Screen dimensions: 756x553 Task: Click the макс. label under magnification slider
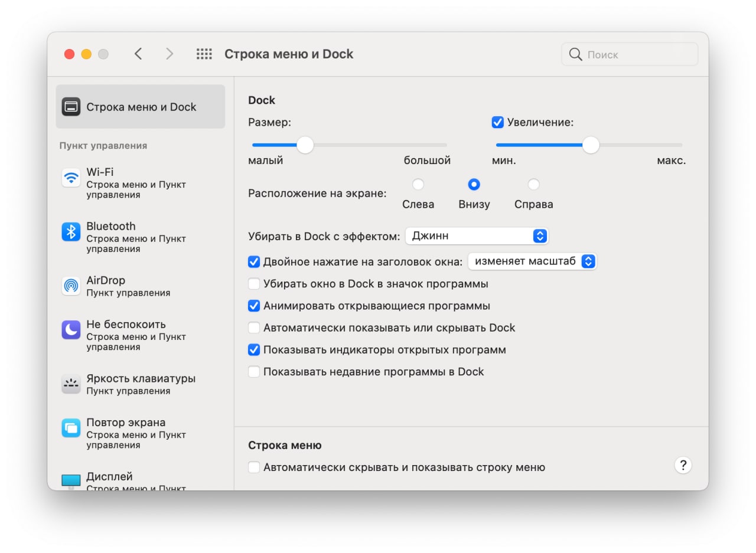coord(672,161)
